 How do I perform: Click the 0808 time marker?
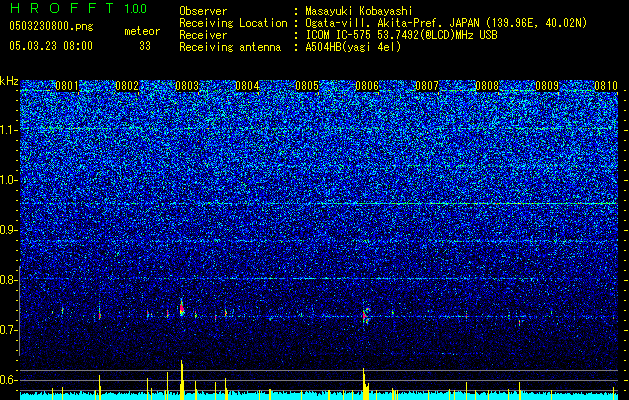(487, 86)
